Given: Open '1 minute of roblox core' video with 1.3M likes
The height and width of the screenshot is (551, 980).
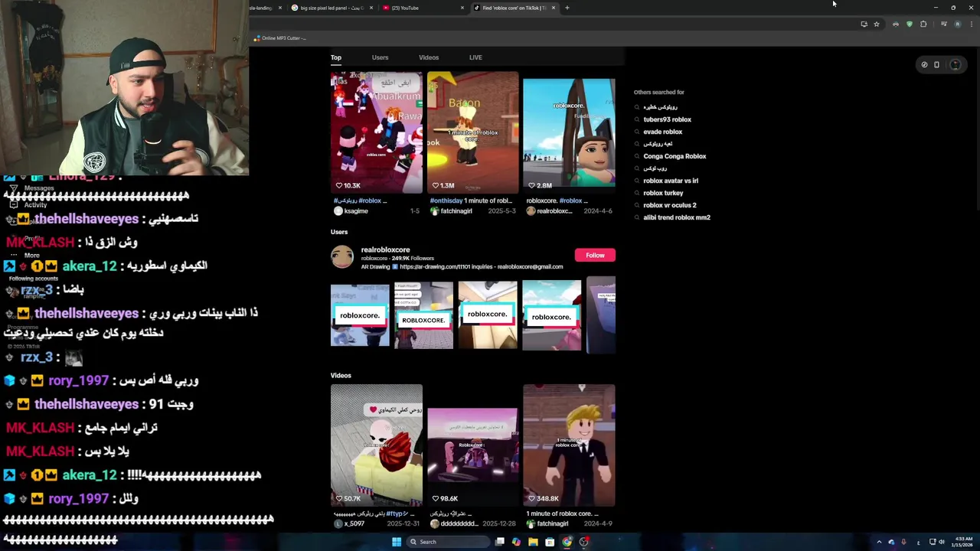Looking at the screenshot, I should (472, 132).
